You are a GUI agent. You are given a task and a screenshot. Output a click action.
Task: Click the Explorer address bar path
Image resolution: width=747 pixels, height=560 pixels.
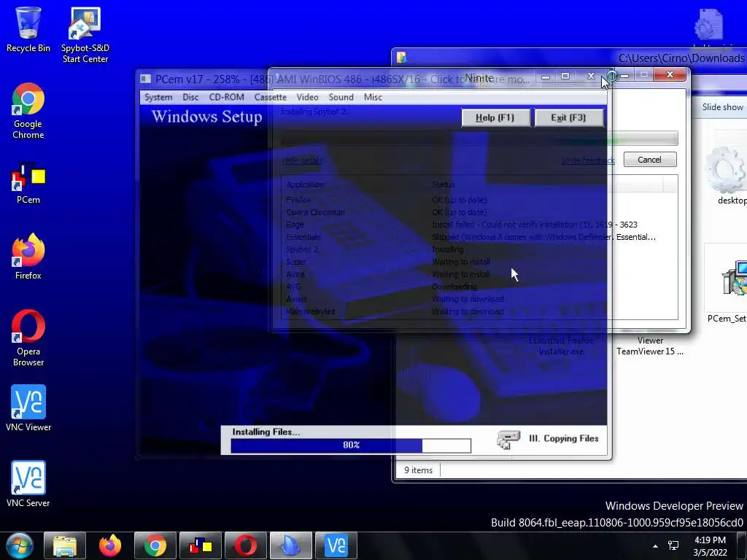pos(681,58)
